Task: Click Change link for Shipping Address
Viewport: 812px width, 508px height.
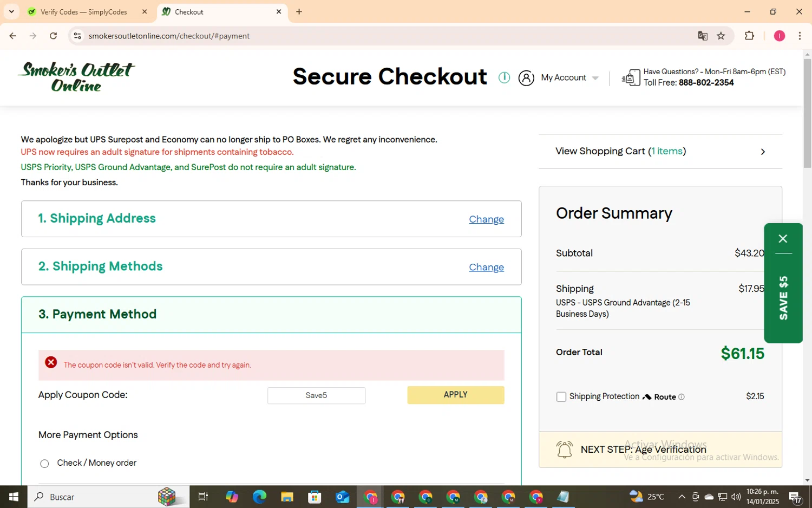Action: pyautogui.click(x=486, y=219)
